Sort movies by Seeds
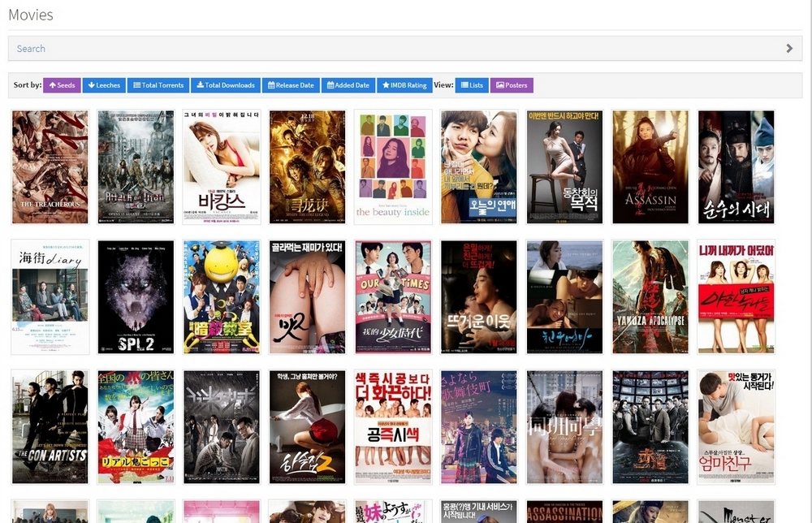Screen dimensions: 812x523 (62, 85)
